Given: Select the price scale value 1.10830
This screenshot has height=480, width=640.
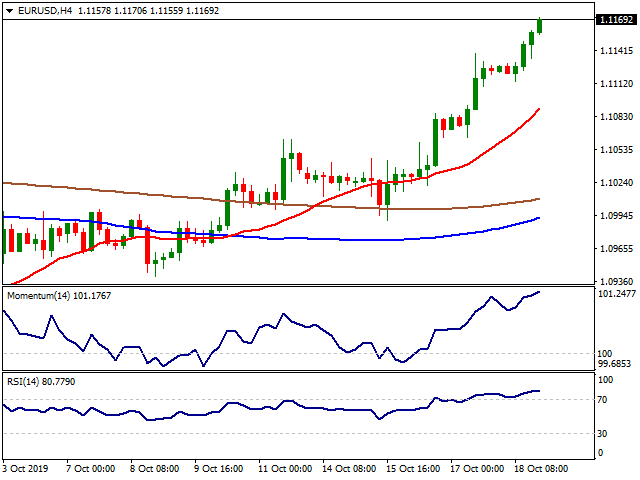Looking at the screenshot, I should tap(616, 117).
